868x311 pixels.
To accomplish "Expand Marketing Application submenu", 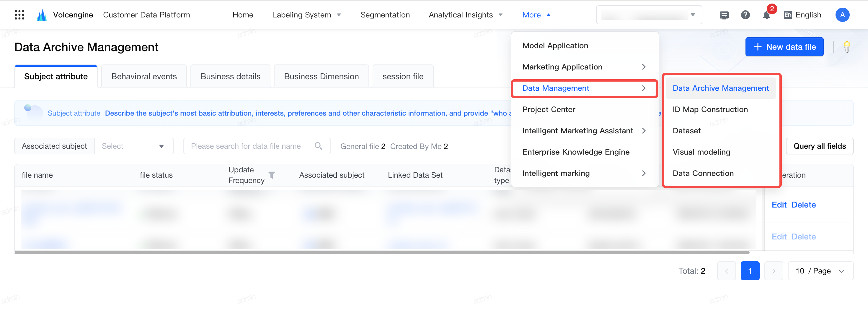I will coord(584,67).
